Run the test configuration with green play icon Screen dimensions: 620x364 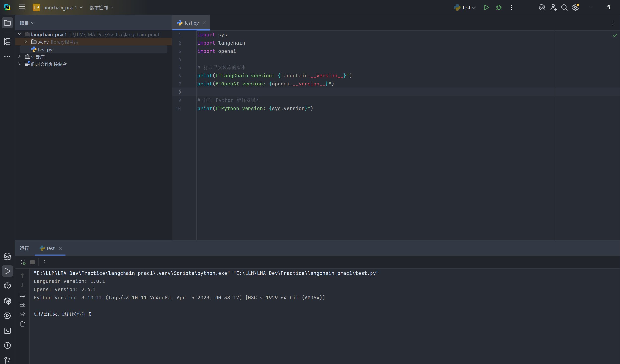[x=486, y=8]
